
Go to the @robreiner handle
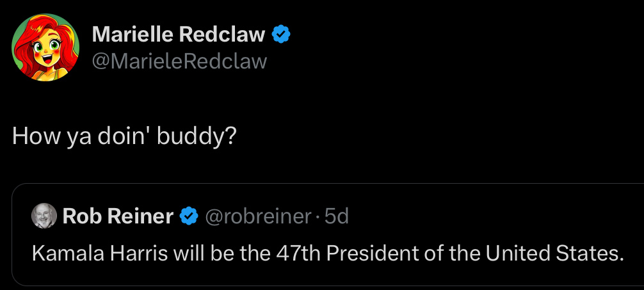click(x=257, y=216)
